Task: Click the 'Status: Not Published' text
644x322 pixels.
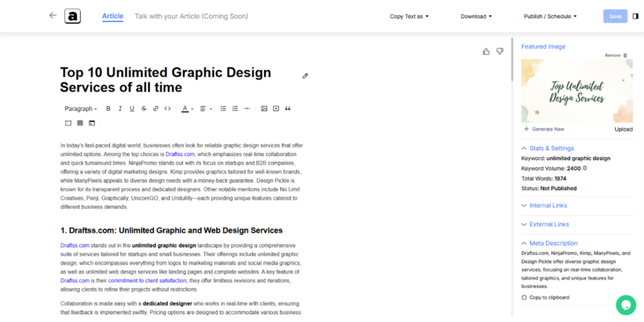Action: tap(548, 189)
